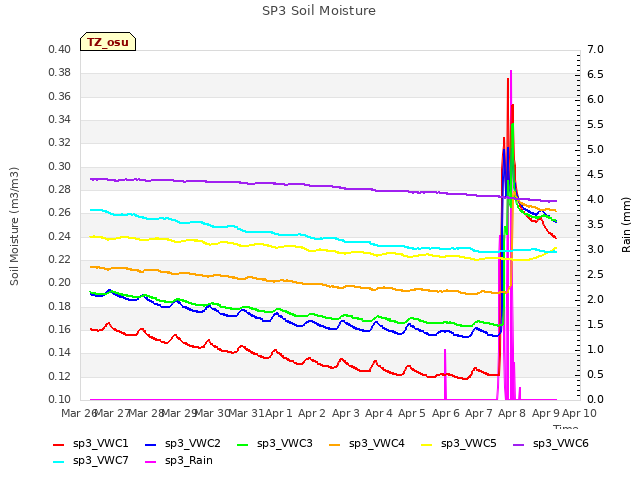The image size is (640, 480).
Task: Click the magenta sp3_Rain legend swatch
Action: [151, 462]
